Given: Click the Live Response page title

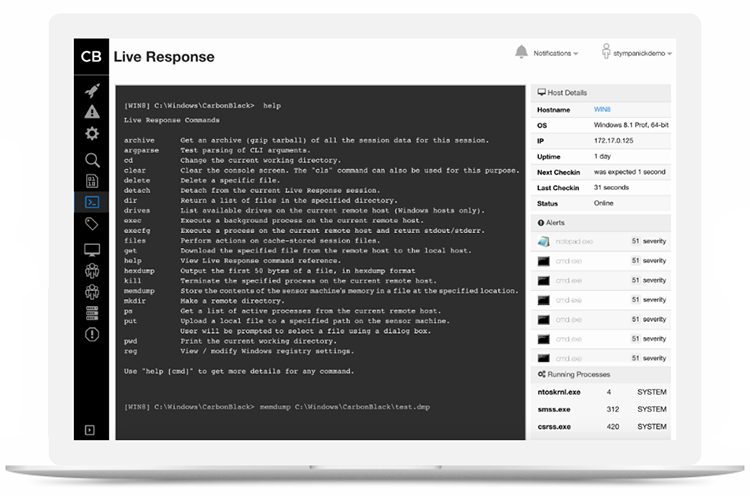Looking at the screenshot, I should (164, 56).
